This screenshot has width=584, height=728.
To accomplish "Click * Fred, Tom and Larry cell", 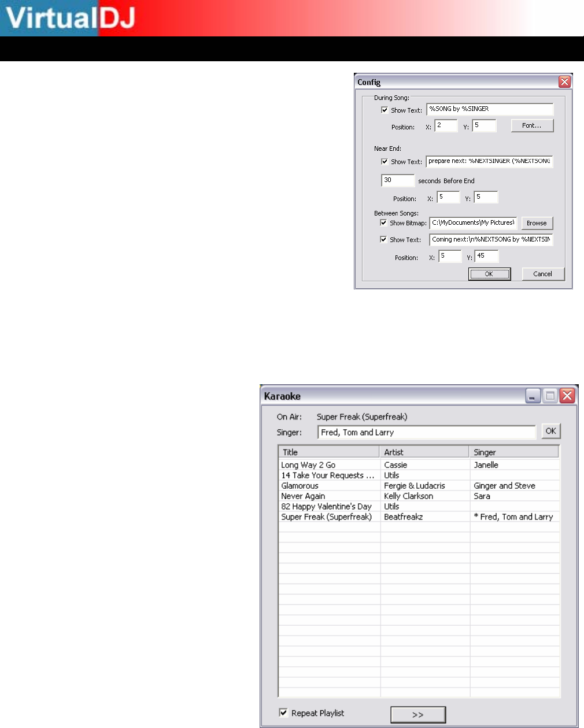I will pos(513,517).
